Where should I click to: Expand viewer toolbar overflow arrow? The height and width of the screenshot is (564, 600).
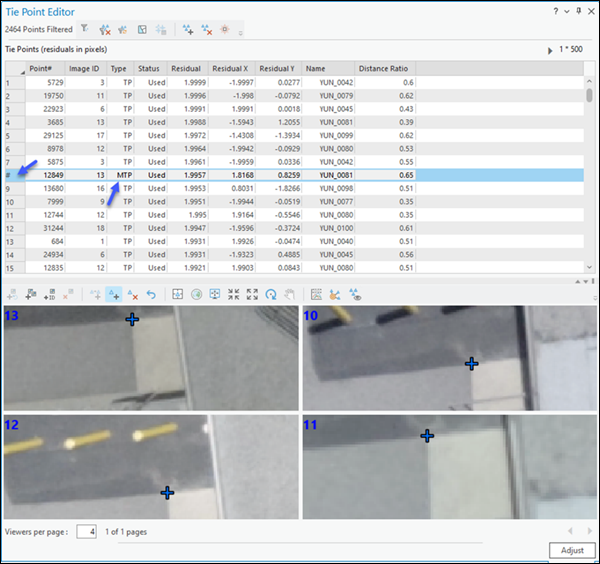pyautogui.click(x=595, y=298)
